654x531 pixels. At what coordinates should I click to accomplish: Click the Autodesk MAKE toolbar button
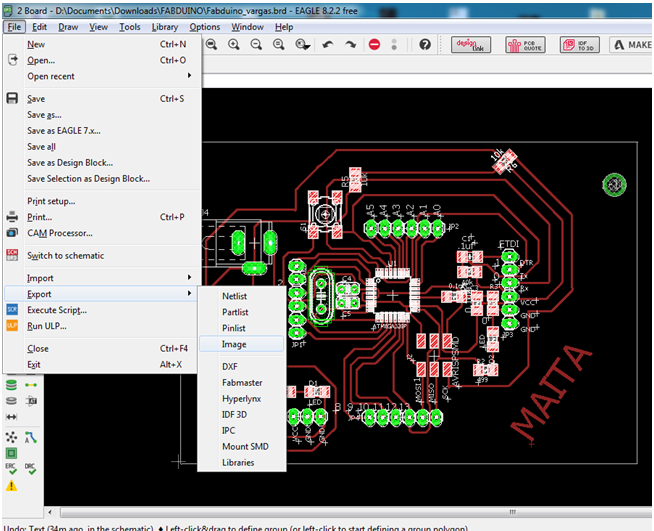click(632, 45)
